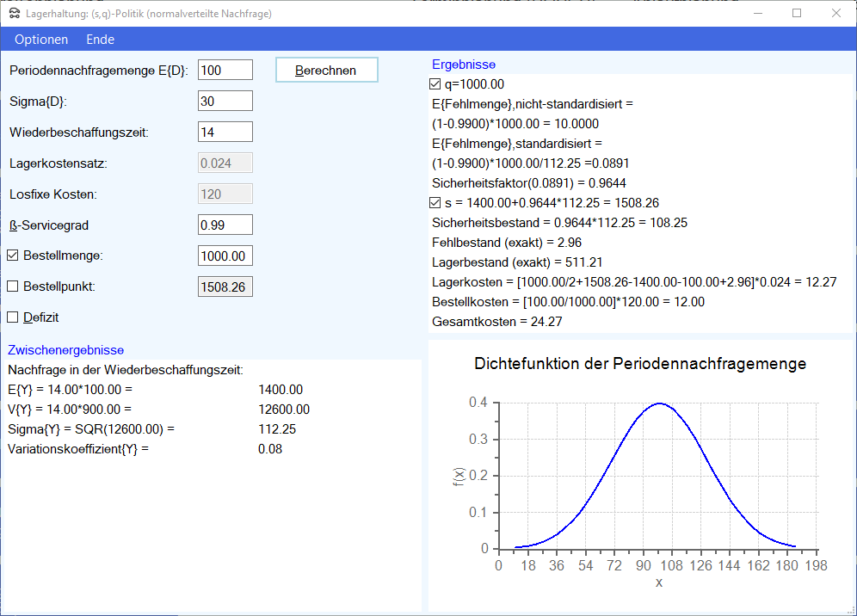Click the Sigma{D} input field
The height and width of the screenshot is (616, 857).
coord(225,101)
